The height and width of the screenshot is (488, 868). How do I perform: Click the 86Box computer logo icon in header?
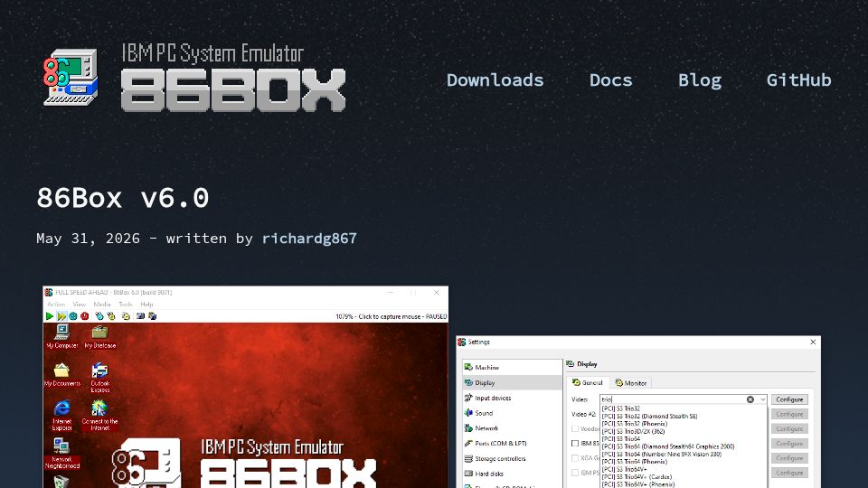click(x=71, y=77)
